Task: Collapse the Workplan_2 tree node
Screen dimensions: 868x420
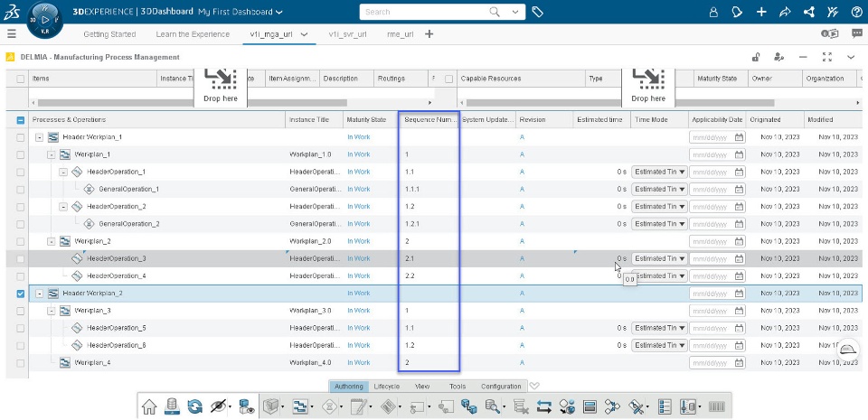Action: coord(52,241)
